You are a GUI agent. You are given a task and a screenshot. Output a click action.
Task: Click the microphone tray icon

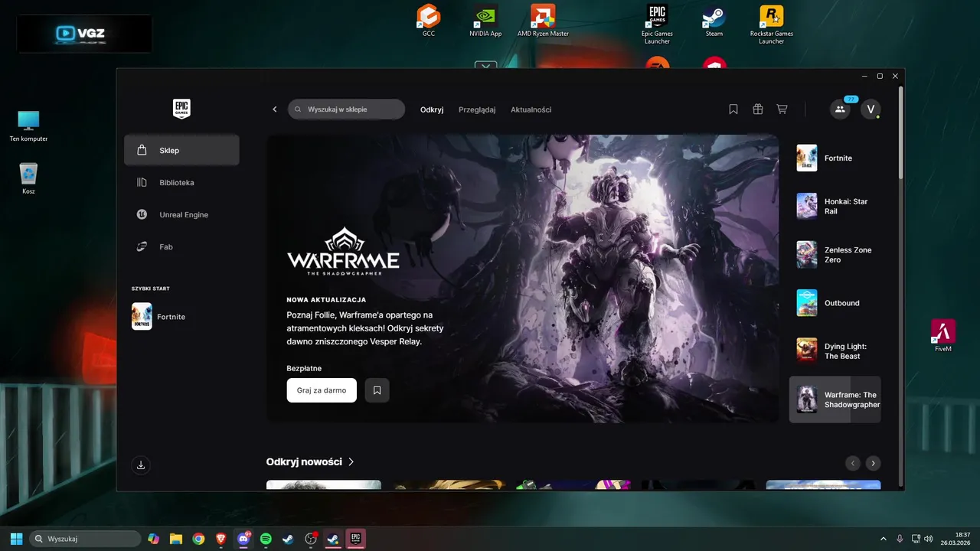[x=900, y=539]
